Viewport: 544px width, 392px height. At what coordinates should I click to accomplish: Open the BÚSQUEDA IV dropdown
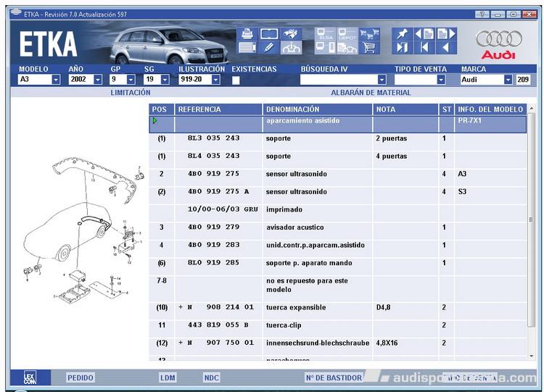coord(382,80)
